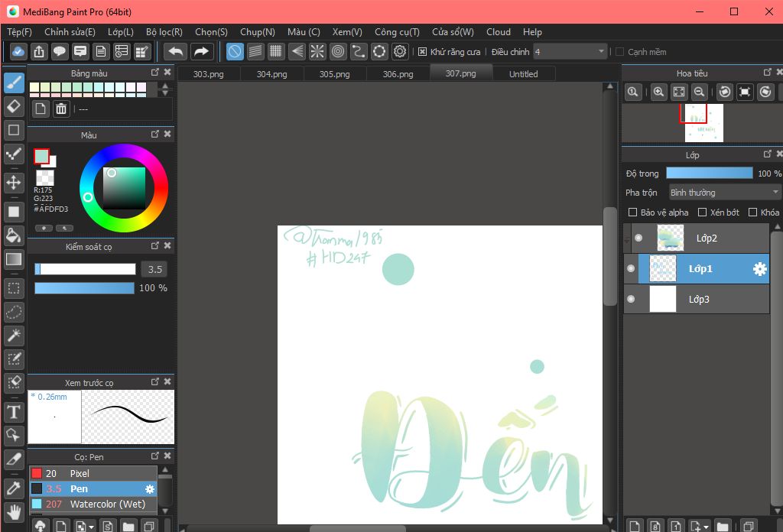The image size is (783, 532).
Task: Pop out the Bảng màu panel
Action: click(x=154, y=73)
